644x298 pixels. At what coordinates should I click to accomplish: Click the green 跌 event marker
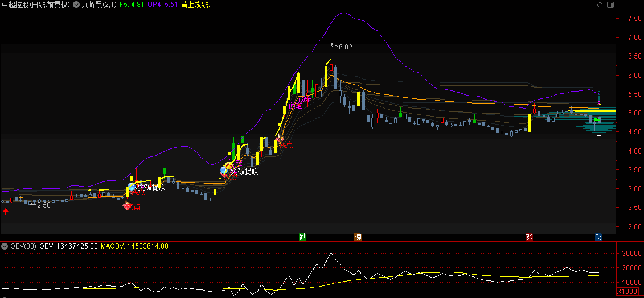[303, 237]
